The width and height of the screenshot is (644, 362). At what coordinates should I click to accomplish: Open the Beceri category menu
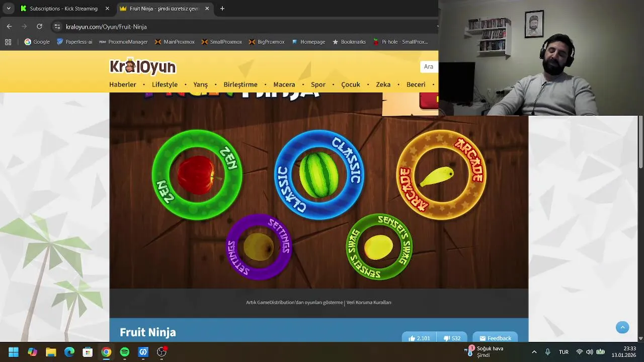click(416, 84)
